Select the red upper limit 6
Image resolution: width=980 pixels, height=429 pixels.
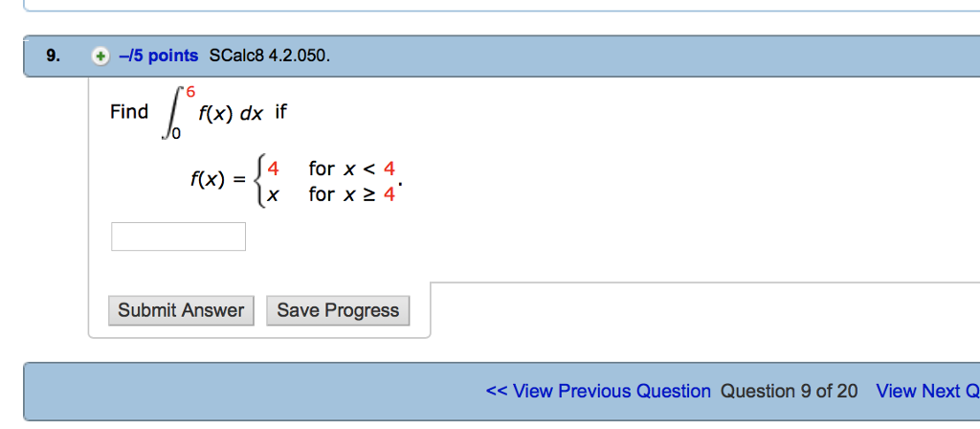[x=190, y=92]
